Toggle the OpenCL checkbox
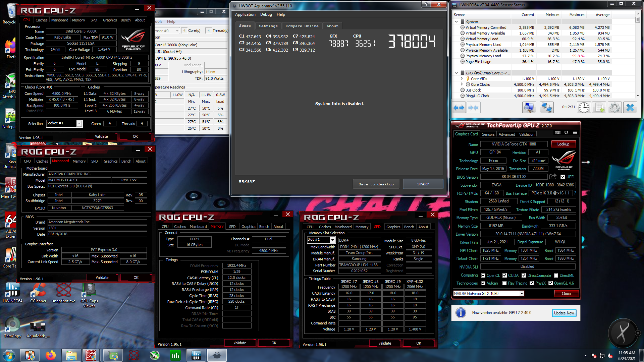This screenshot has width=644, height=362. (x=483, y=276)
